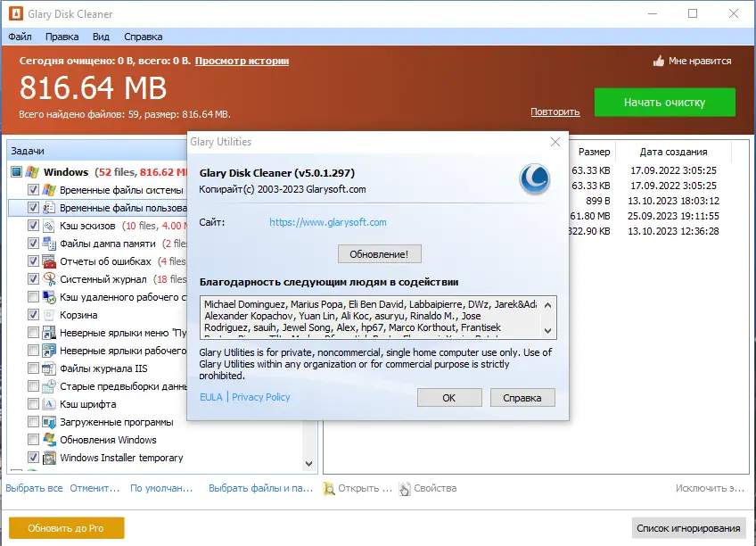The height and width of the screenshot is (546, 756).
Task: Open the Просмотр истории link
Action: [x=242, y=61]
